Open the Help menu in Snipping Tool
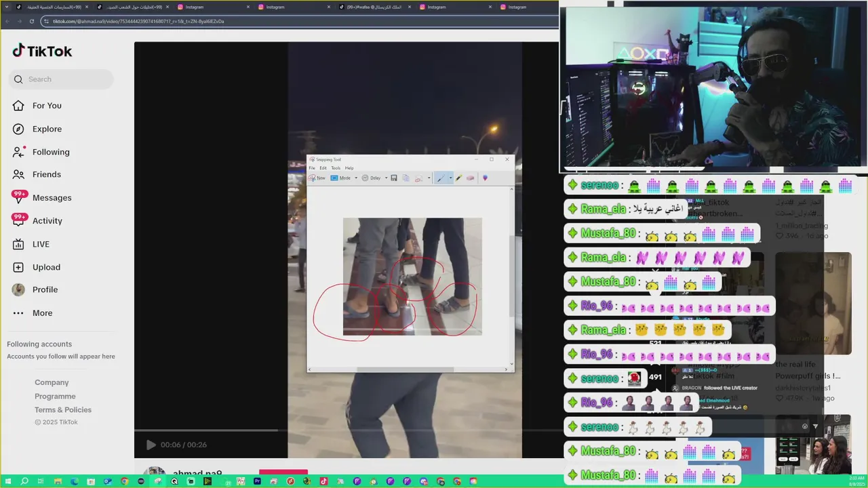Viewport: 868px width, 488px height. point(349,168)
